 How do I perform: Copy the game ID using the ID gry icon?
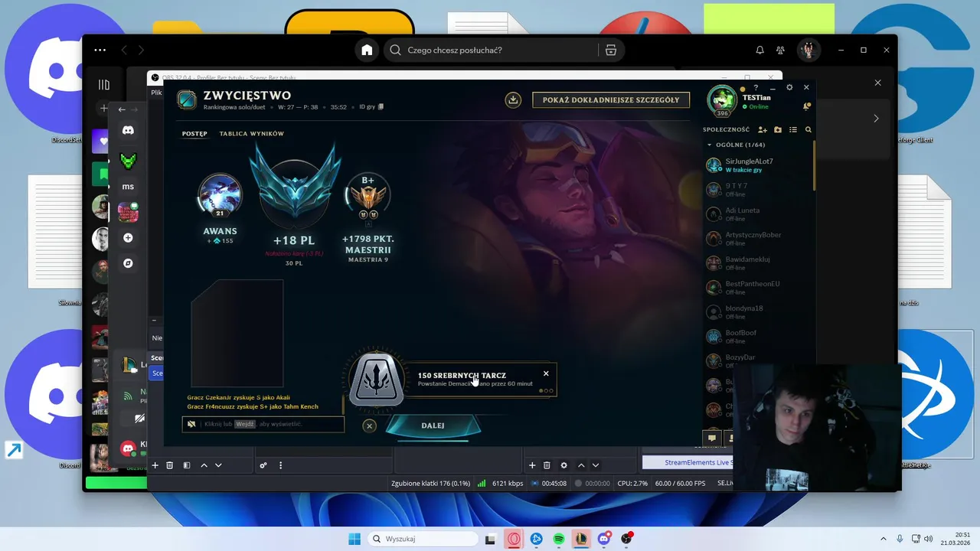click(x=381, y=107)
